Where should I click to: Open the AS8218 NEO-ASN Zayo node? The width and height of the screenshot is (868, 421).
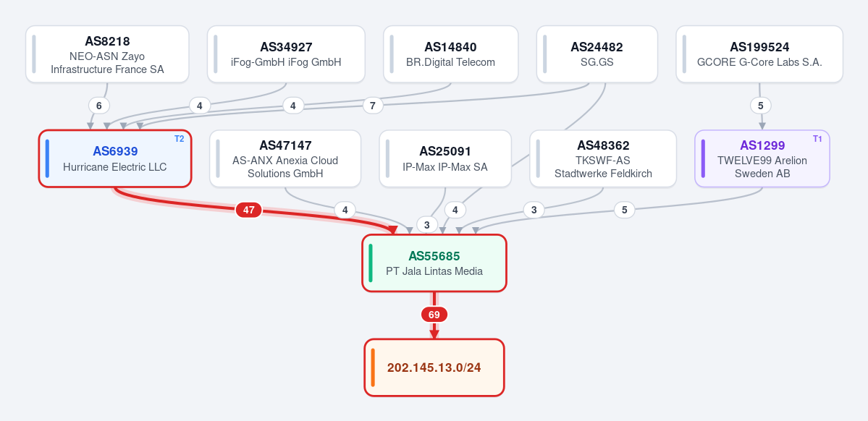point(107,54)
